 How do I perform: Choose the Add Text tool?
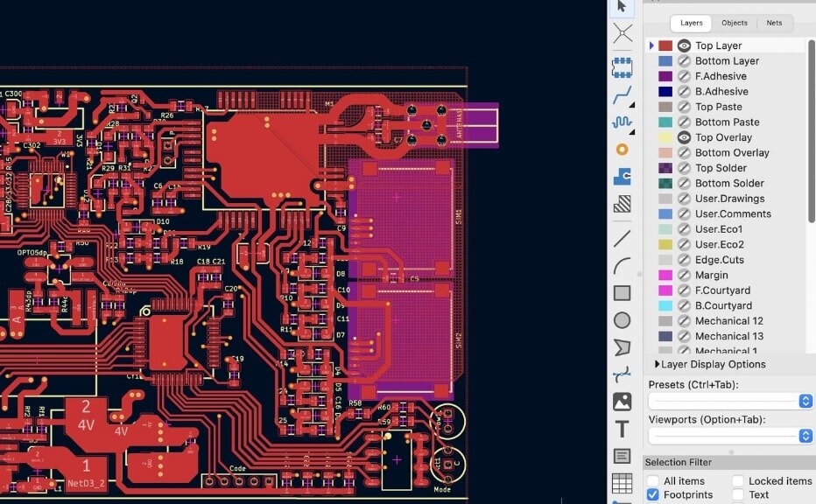coord(623,429)
